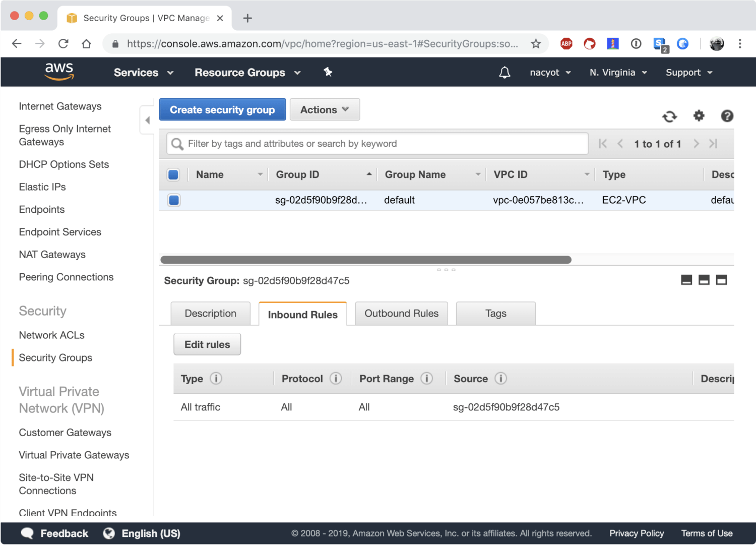Screen dimensions: 756x545
Task: Show info for Source column
Action: (x=500, y=379)
